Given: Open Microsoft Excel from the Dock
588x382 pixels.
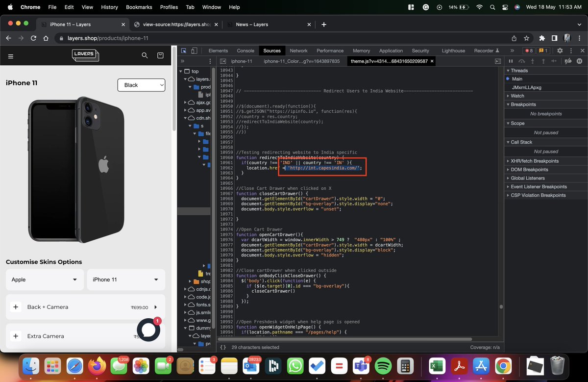Looking at the screenshot, I should pyautogui.click(x=437, y=366).
